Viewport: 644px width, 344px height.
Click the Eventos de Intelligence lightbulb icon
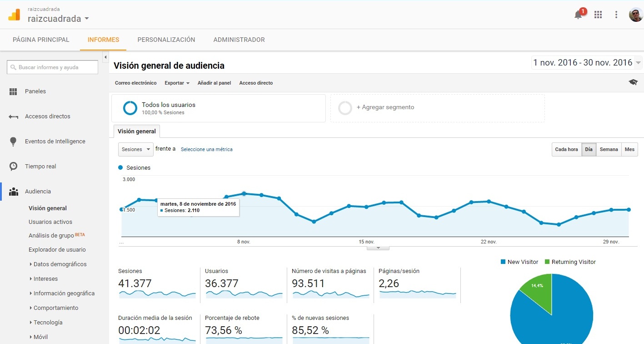pyautogui.click(x=13, y=142)
